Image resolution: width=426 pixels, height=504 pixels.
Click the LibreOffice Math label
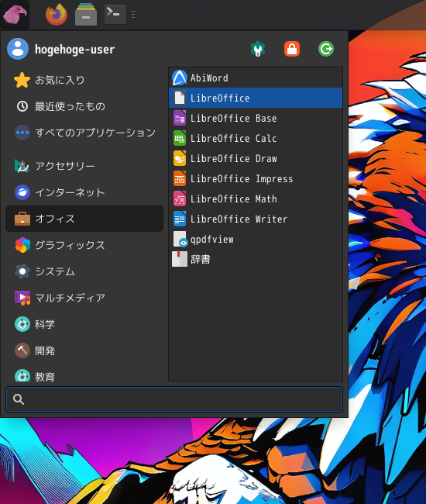234,199
